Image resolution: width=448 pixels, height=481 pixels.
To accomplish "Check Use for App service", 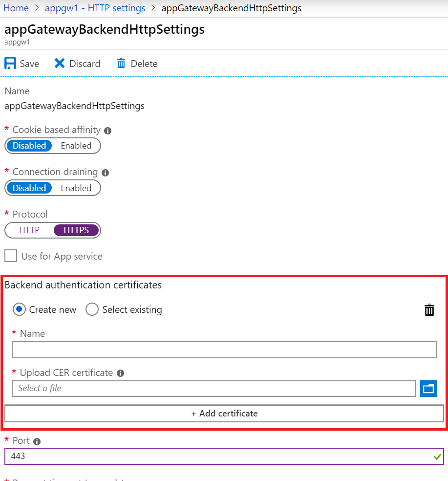I will pyautogui.click(x=11, y=256).
